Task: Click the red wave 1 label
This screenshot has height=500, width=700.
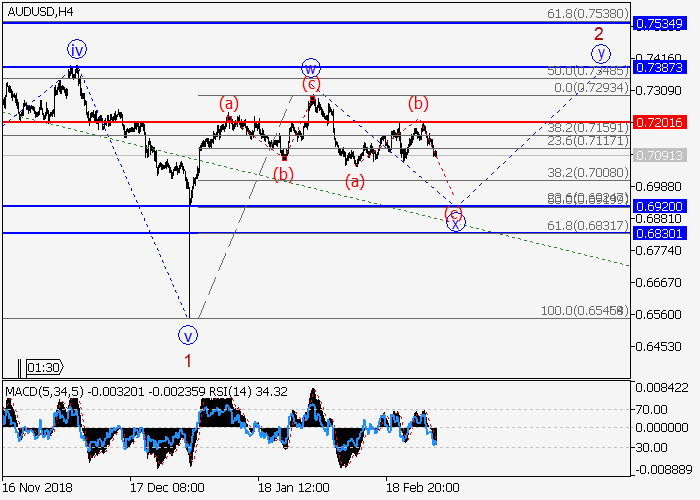Action: [187, 357]
